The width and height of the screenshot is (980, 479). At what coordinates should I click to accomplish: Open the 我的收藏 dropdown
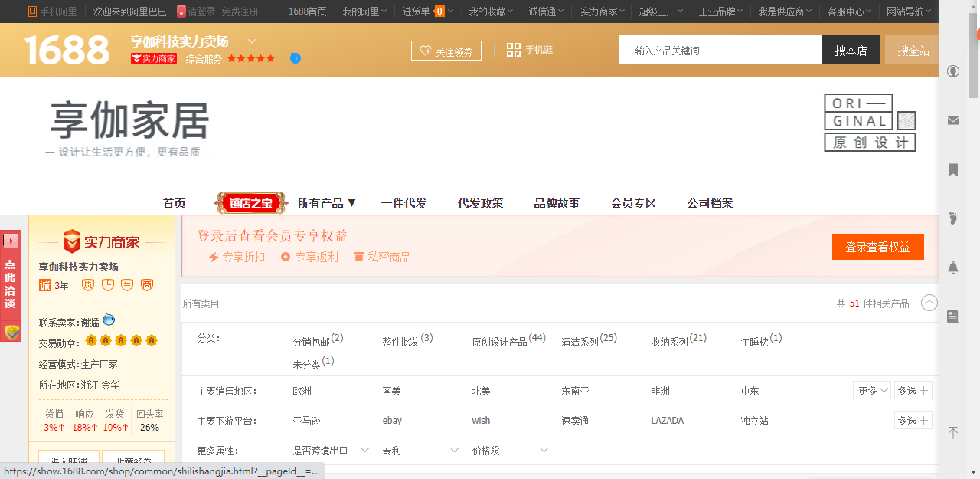pos(491,11)
